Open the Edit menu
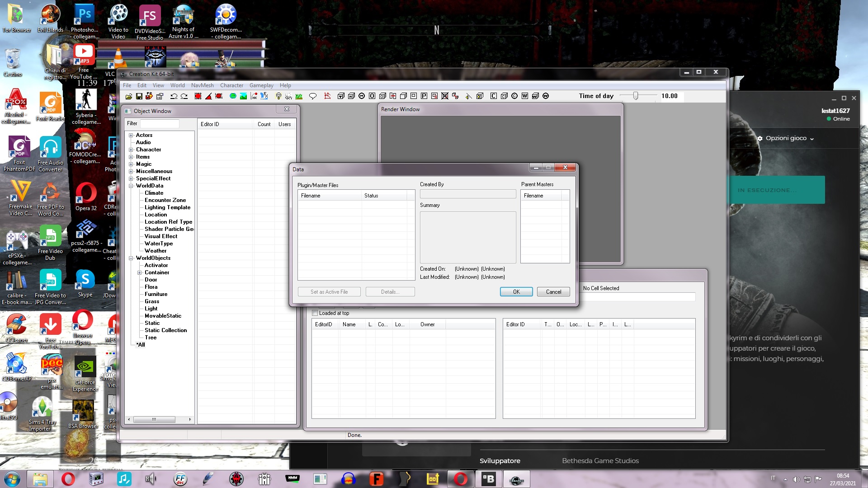This screenshot has height=488, width=868. click(x=142, y=85)
